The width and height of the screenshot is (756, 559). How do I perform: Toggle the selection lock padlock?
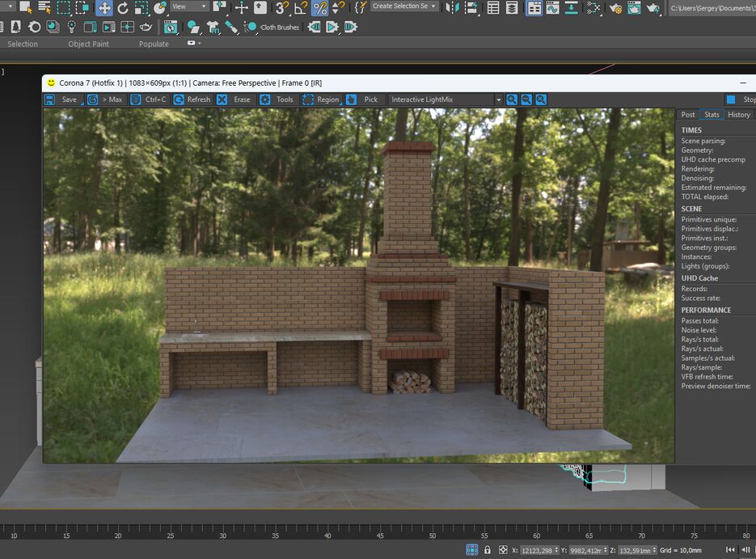click(x=487, y=550)
